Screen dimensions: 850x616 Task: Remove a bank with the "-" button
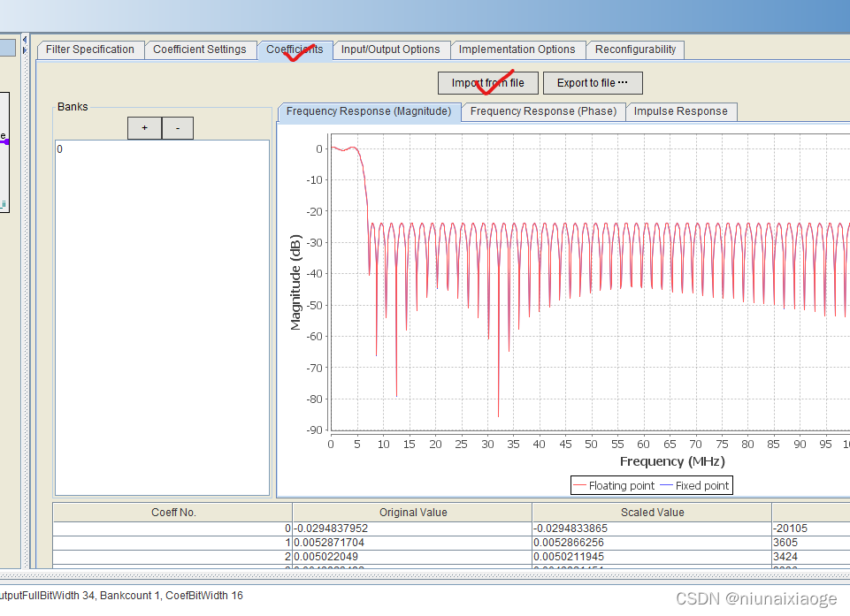[177, 127]
